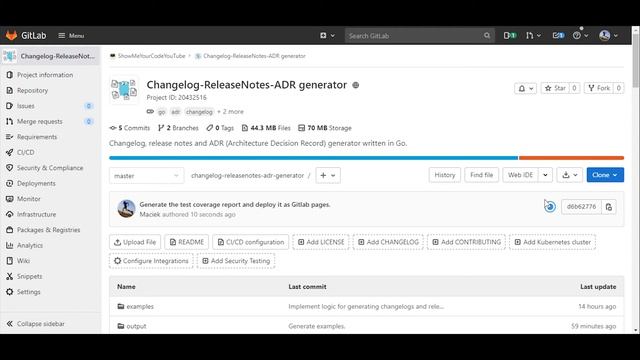Screen dimensions: 640x360
Task: Open Changelog-ReleaseNotes-ADR generator breadcrumb
Action: tap(254, 56)
